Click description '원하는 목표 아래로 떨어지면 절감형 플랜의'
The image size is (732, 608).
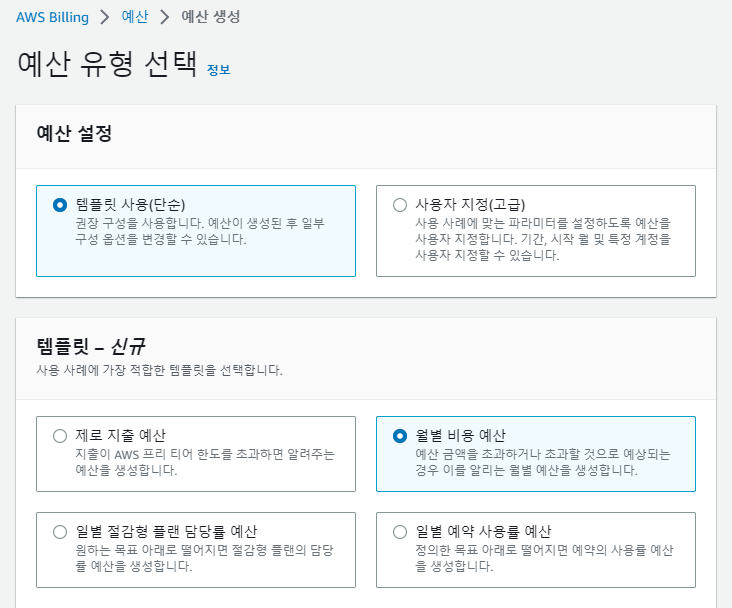204,558
